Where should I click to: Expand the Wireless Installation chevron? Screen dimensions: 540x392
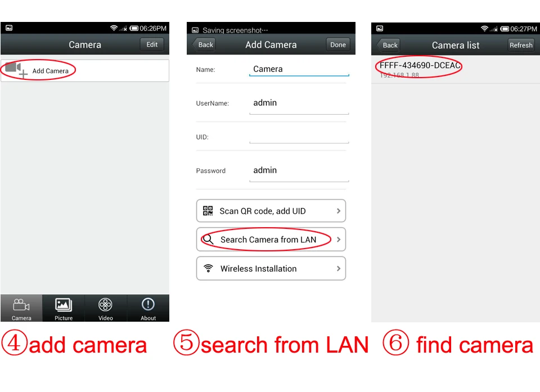pyautogui.click(x=339, y=268)
